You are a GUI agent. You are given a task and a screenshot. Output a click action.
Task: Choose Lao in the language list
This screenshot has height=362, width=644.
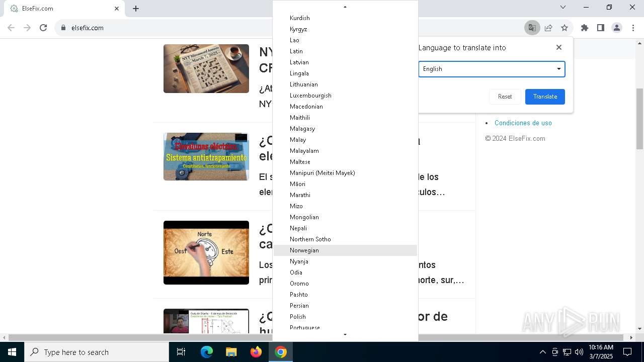pyautogui.click(x=345, y=40)
